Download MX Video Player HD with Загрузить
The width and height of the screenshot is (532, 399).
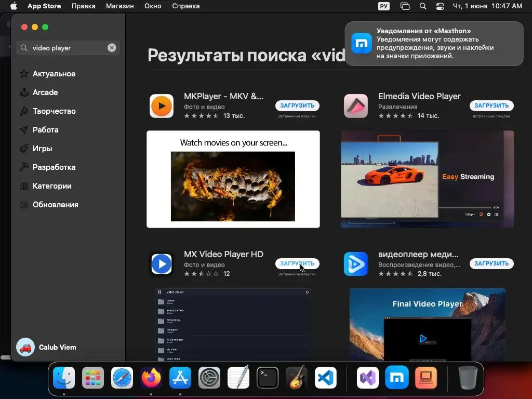pos(297,263)
